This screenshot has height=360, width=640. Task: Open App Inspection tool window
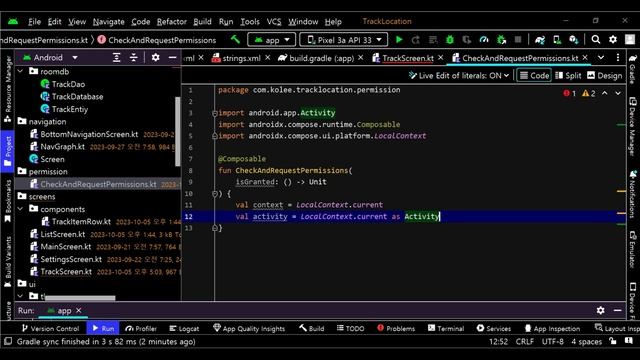point(552,328)
